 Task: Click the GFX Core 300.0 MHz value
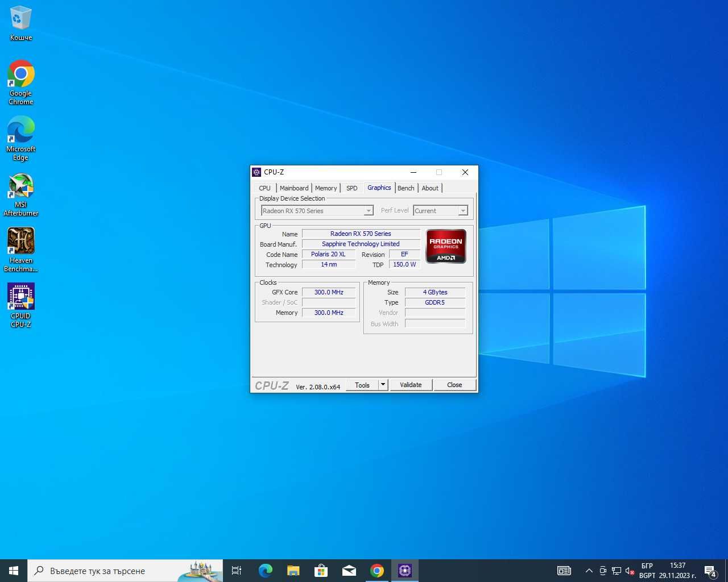tap(329, 292)
